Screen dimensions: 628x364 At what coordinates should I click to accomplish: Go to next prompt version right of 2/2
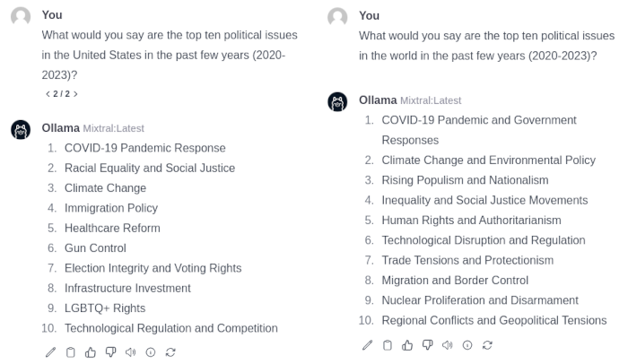pyautogui.click(x=75, y=93)
